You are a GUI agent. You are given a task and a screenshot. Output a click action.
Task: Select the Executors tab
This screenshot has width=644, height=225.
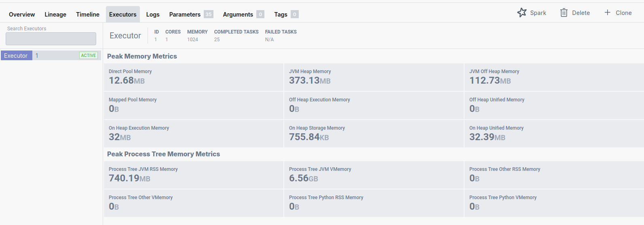tap(123, 15)
